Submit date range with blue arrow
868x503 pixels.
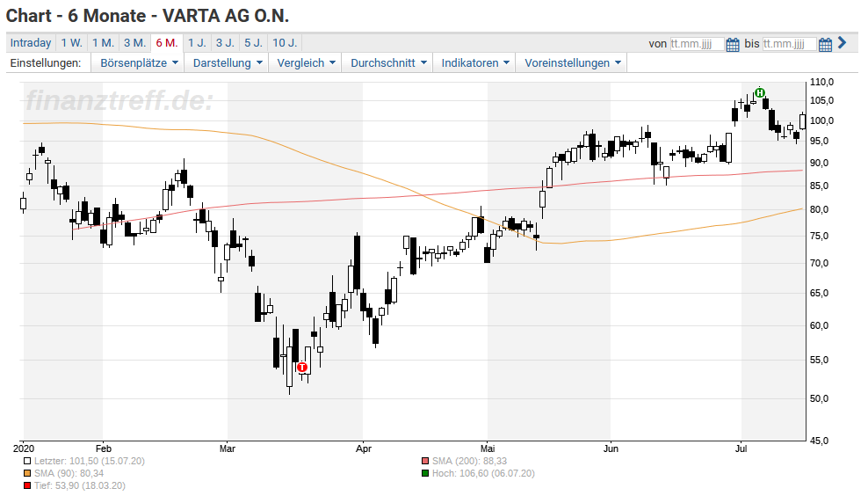[842, 43]
